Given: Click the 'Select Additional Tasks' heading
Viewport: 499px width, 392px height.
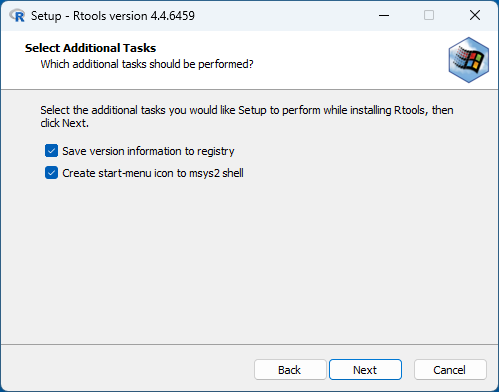Looking at the screenshot, I should tap(90, 48).
